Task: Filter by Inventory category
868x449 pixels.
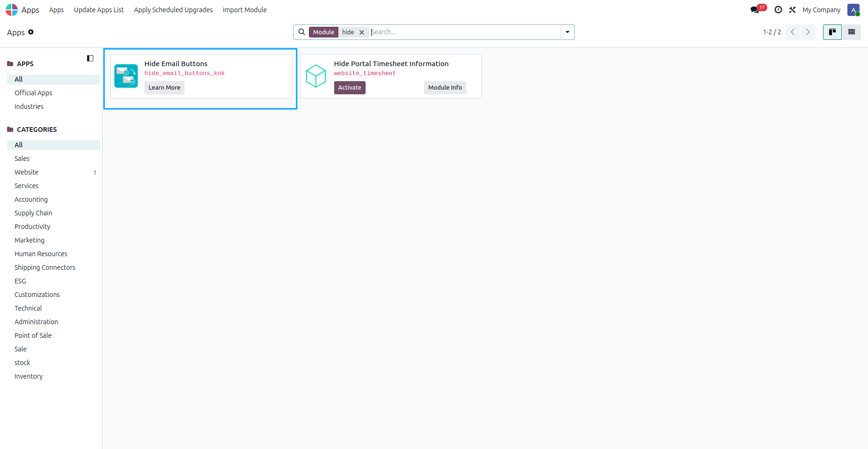Action: pos(54,376)
